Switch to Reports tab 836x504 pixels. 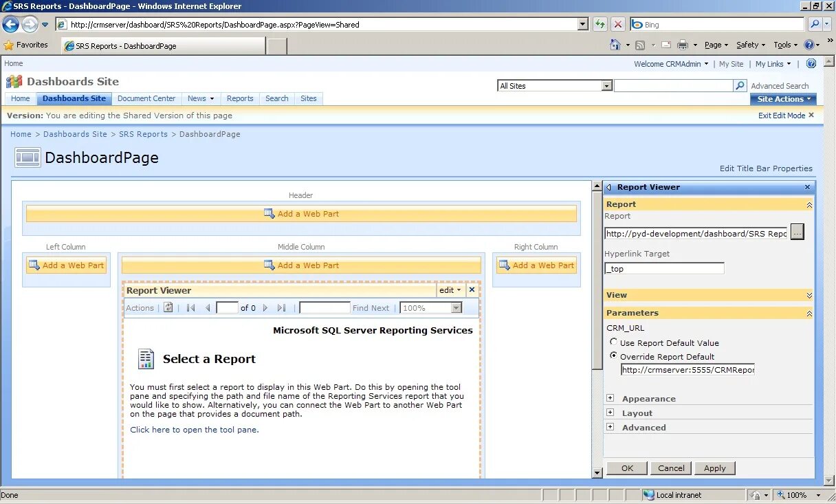240,98
